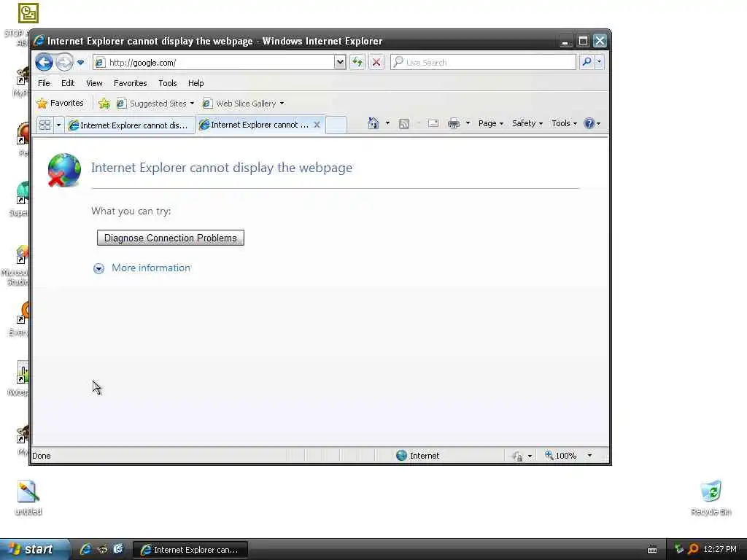The image size is (747, 560).
Task: Open the Tools menu in menu bar
Action: click(168, 83)
